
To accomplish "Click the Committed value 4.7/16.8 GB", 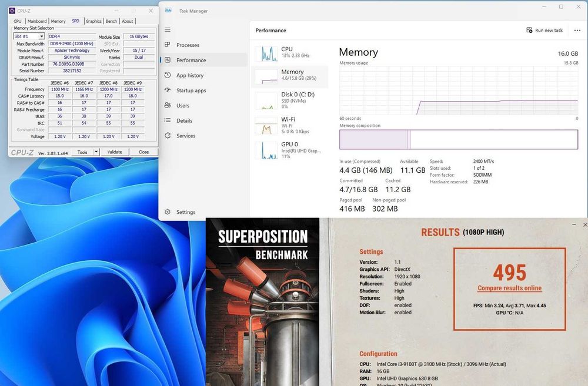I will point(359,190).
